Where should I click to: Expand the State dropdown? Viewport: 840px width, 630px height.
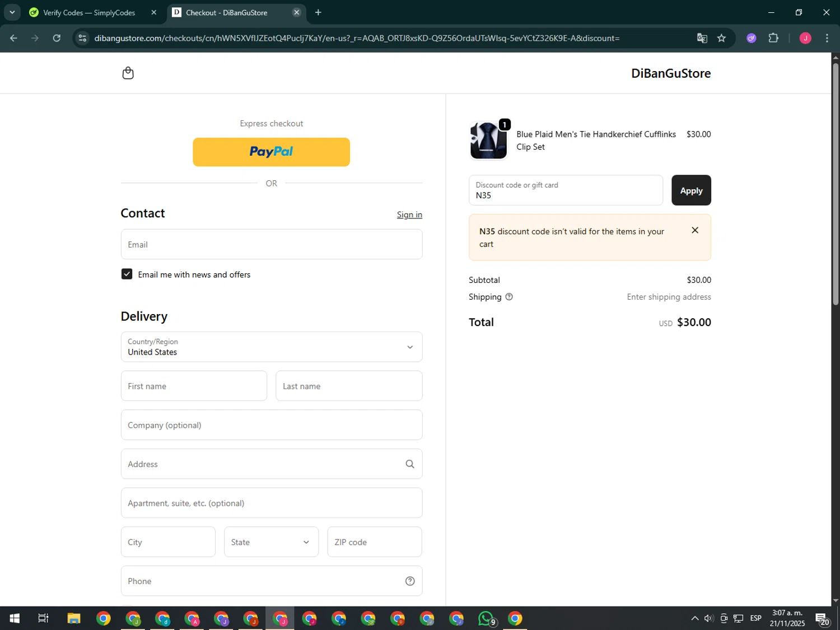tap(271, 542)
